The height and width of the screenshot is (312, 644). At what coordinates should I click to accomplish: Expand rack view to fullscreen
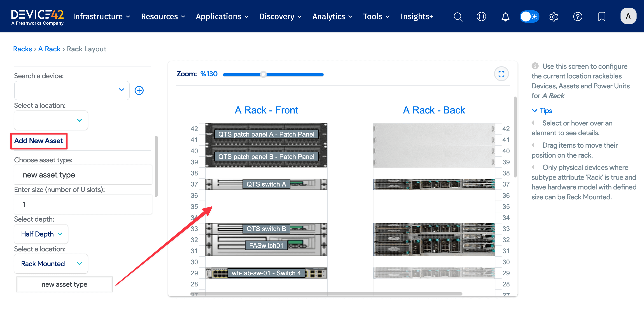tap(502, 74)
